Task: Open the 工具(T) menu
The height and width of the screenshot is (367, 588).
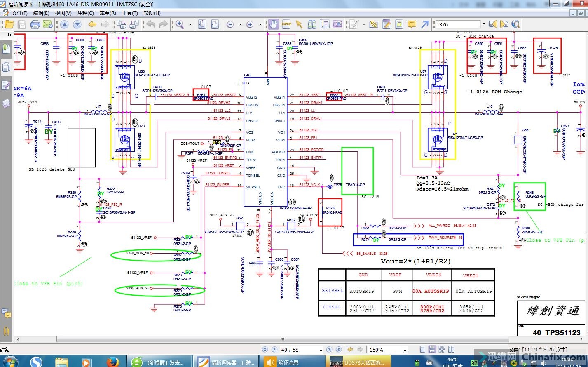Action: click(130, 13)
